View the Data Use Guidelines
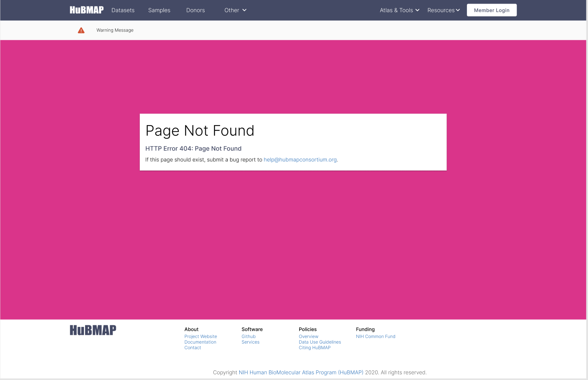The width and height of the screenshot is (588, 380). tap(320, 342)
